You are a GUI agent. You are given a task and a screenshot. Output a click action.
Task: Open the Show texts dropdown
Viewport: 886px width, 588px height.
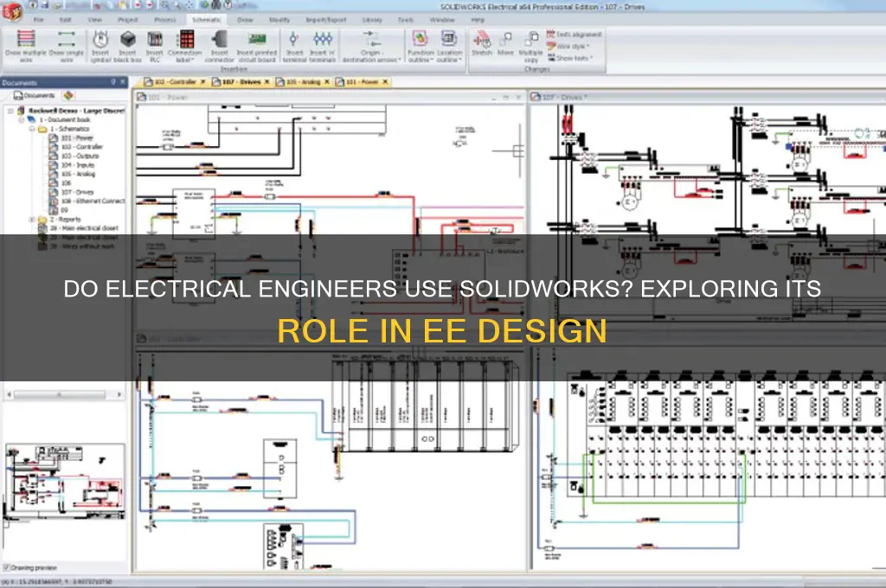tap(569, 58)
